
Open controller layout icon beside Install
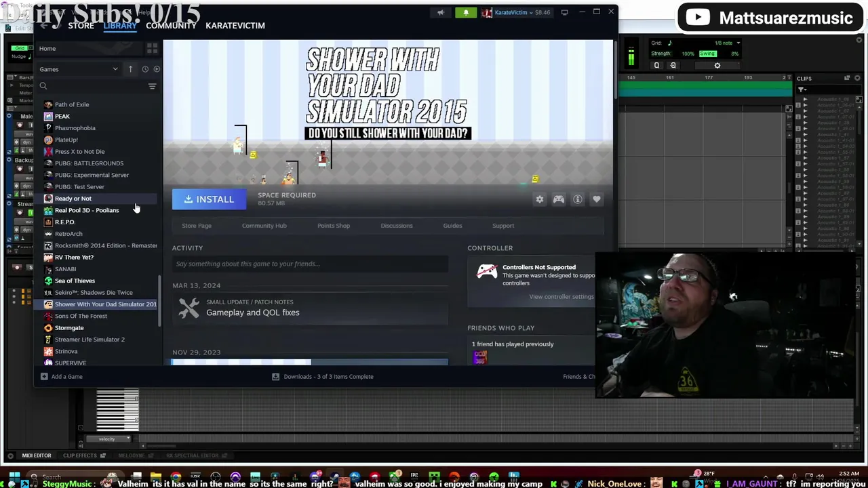(559, 199)
